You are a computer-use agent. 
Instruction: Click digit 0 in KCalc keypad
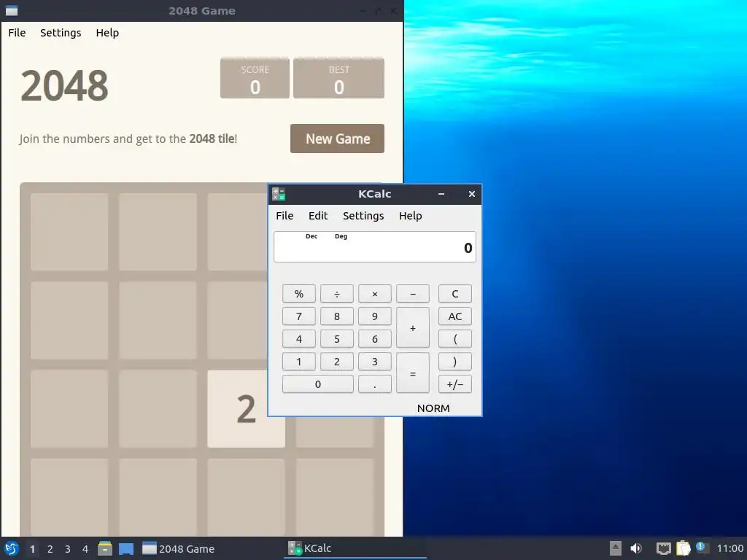[318, 384]
